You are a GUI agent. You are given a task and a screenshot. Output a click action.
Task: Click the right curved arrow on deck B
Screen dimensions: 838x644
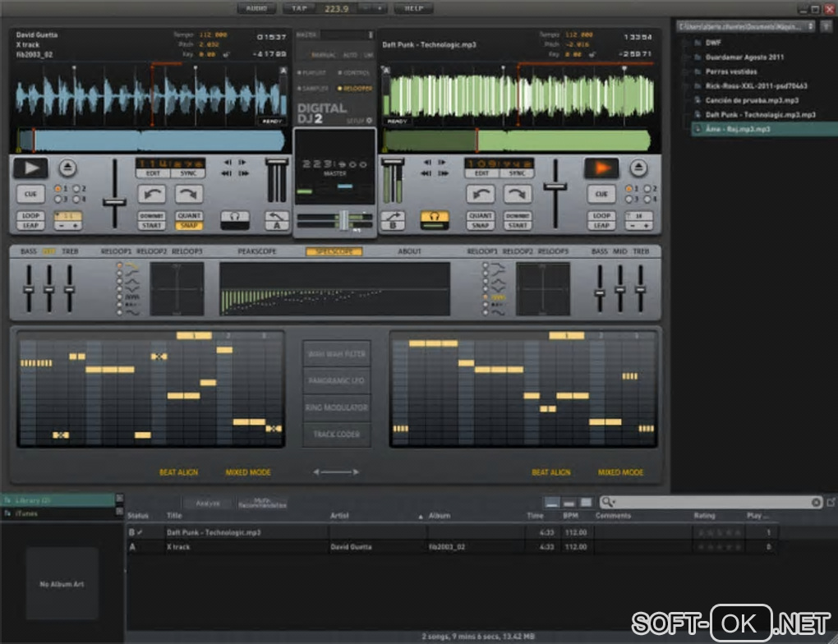(x=517, y=194)
